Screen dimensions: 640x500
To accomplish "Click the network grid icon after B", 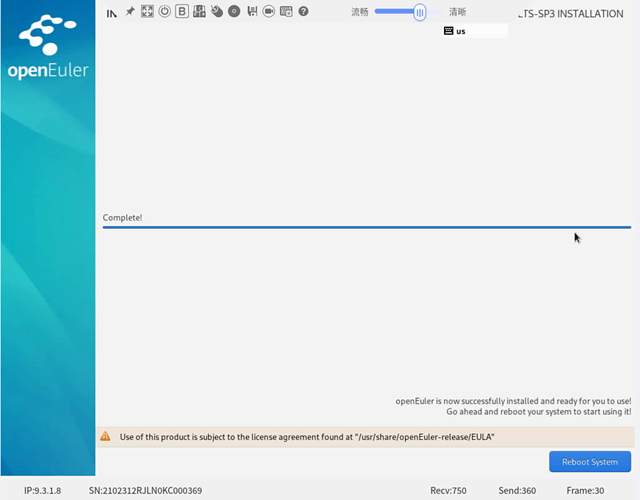I will (x=199, y=12).
